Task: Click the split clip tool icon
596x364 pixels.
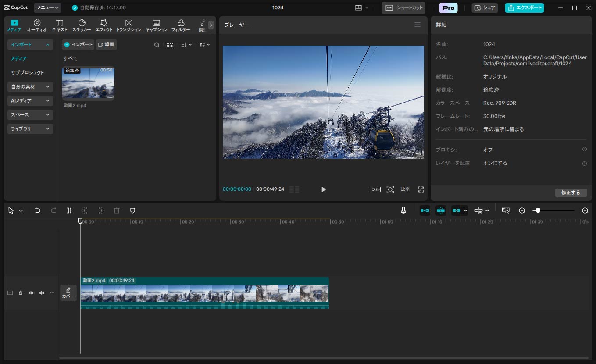Action: coord(69,211)
